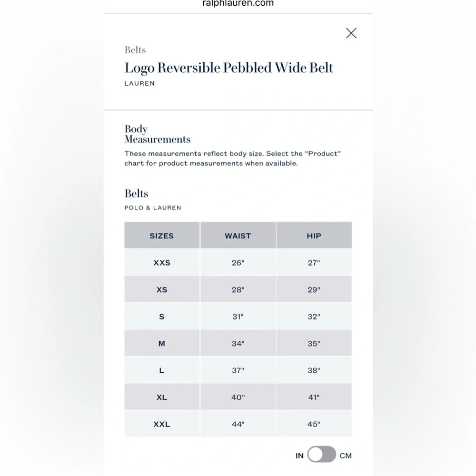Select the L size row
Image resolution: width=476 pixels, height=476 pixels.
tap(238, 370)
